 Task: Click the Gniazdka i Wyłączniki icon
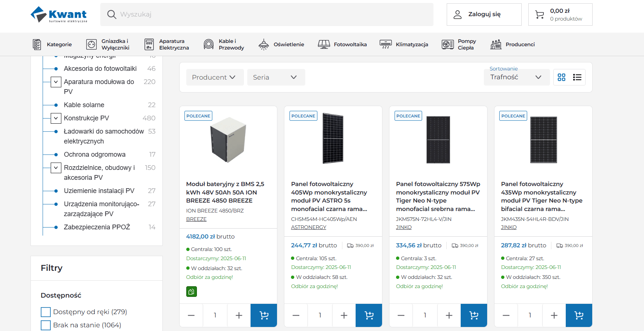pyautogui.click(x=91, y=44)
